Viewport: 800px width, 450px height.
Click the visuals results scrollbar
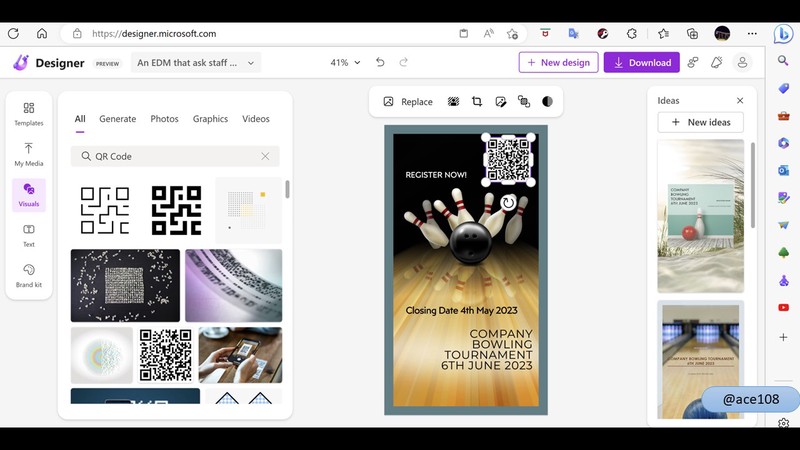click(287, 189)
